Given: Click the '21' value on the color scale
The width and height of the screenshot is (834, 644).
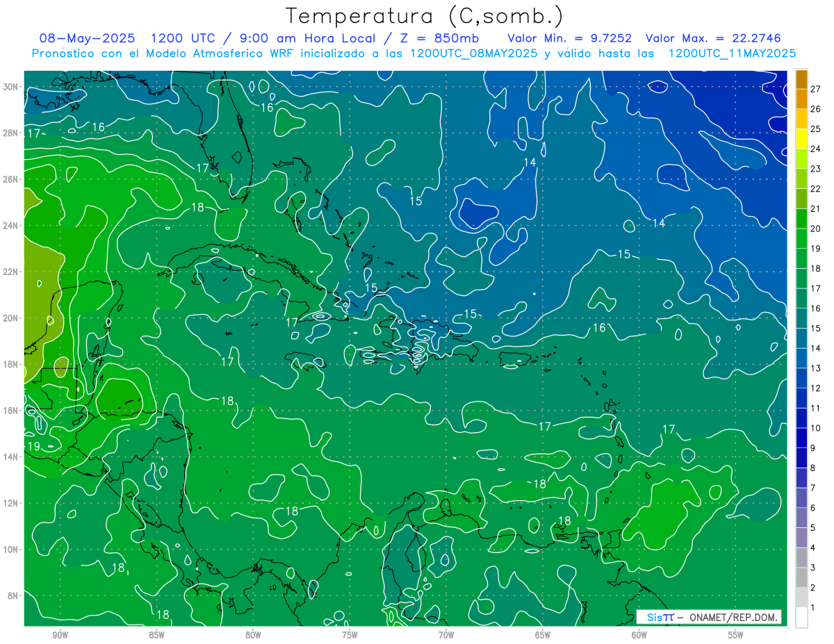Looking at the screenshot, I should point(815,208).
